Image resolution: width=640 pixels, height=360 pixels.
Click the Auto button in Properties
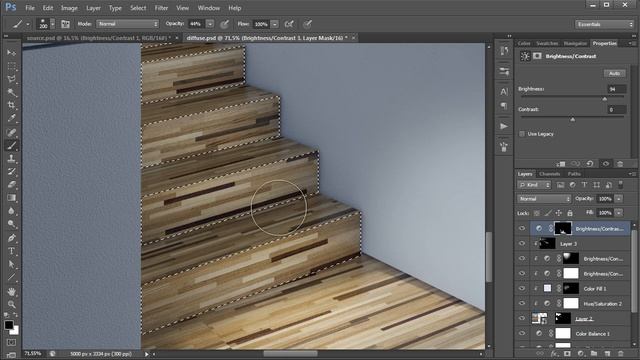coord(614,73)
